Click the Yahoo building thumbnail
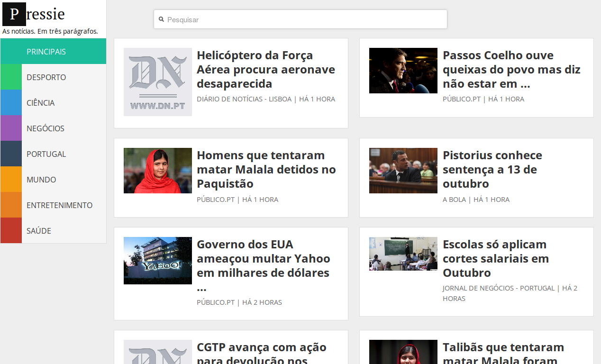 click(157, 261)
